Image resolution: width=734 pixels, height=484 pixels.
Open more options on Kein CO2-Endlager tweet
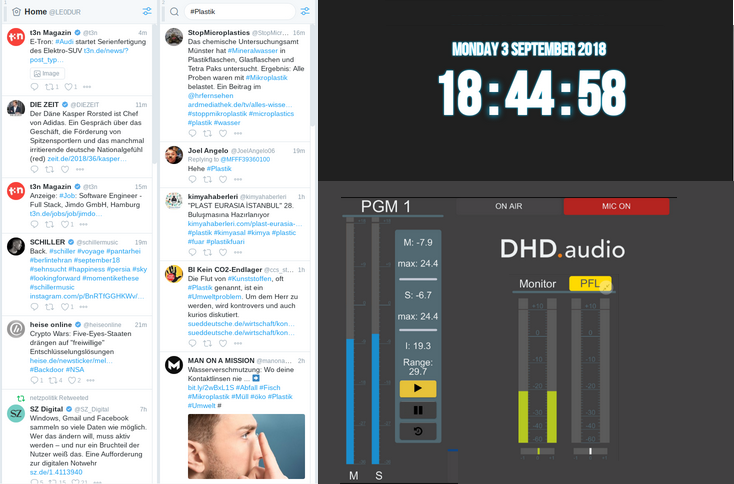(x=238, y=343)
